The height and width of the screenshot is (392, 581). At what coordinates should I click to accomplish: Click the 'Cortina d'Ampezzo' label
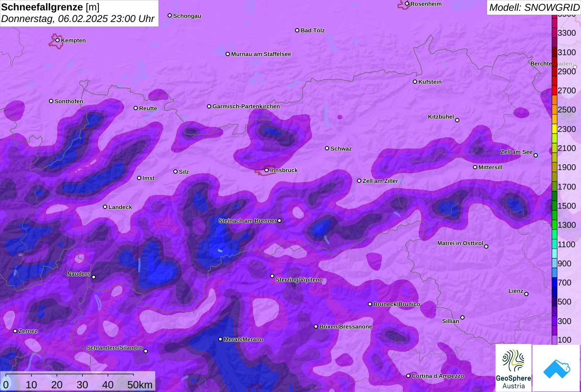[438, 376]
